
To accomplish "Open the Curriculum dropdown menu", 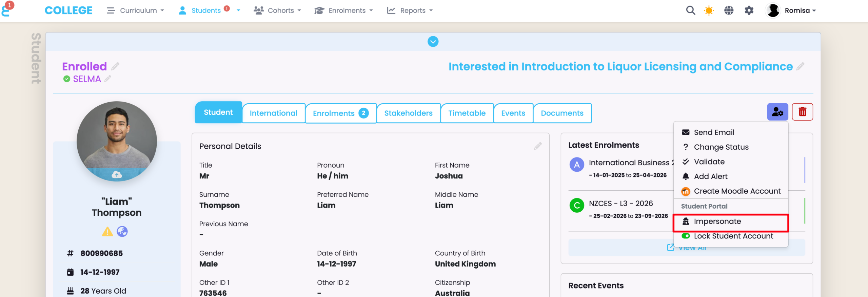I will [x=136, y=10].
